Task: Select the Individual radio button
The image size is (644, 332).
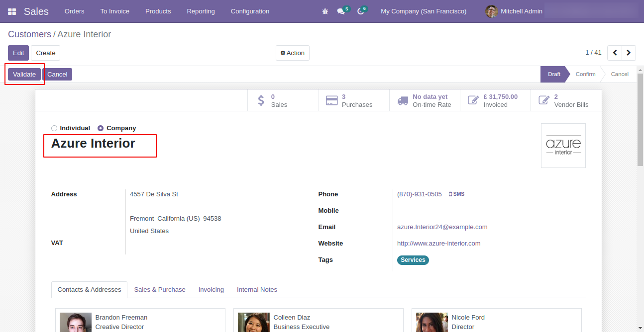Action: click(54, 128)
